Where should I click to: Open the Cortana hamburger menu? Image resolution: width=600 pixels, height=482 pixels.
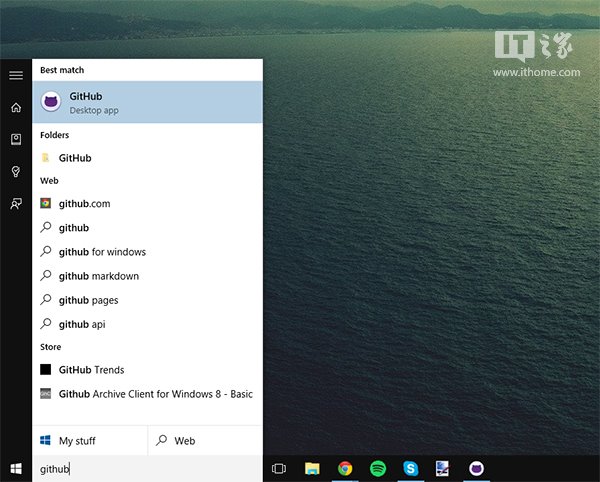point(16,75)
